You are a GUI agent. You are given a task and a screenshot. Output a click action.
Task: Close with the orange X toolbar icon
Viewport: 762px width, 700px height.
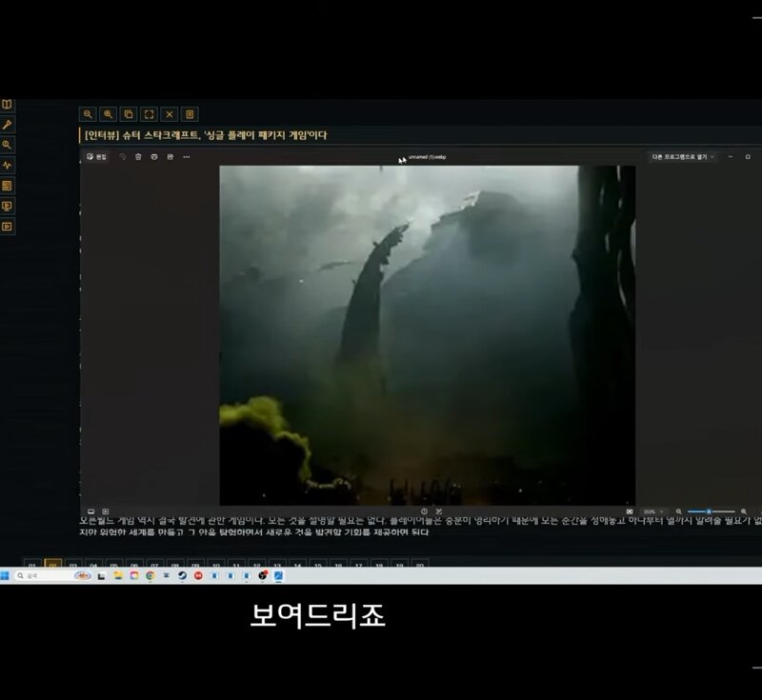tap(170, 114)
